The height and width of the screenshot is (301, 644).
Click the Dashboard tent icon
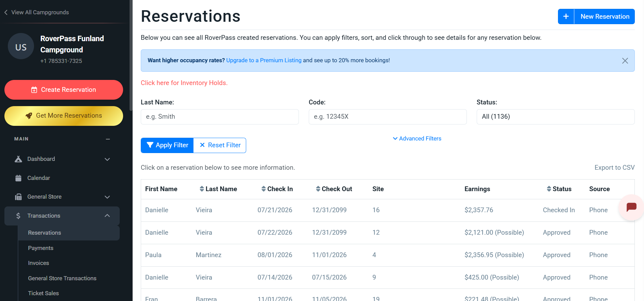point(18,159)
